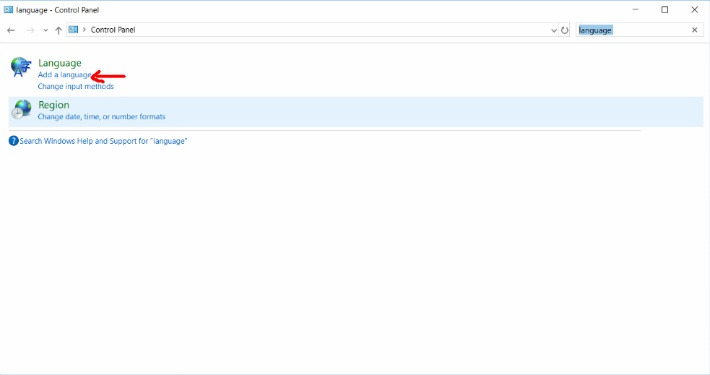Maximize the Control Panel window
Image resolution: width=710 pixels, height=375 pixels.
(x=664, y=10)
